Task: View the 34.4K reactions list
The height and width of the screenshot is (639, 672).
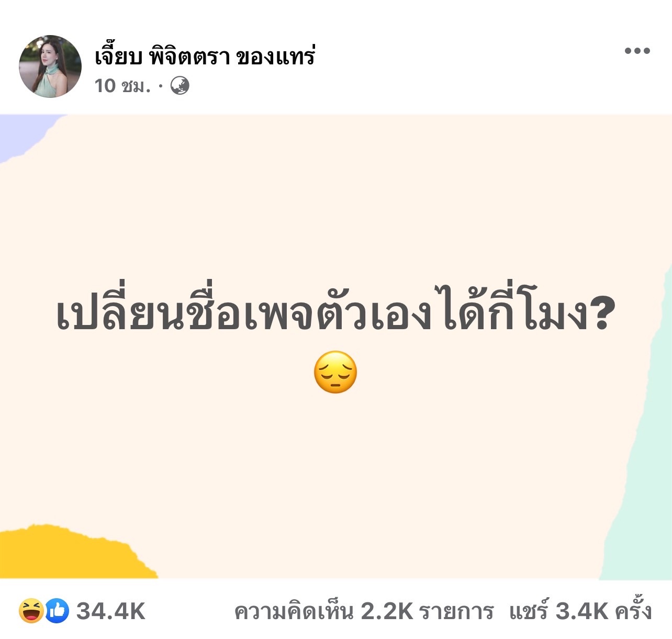Action: tap(110, 611)
